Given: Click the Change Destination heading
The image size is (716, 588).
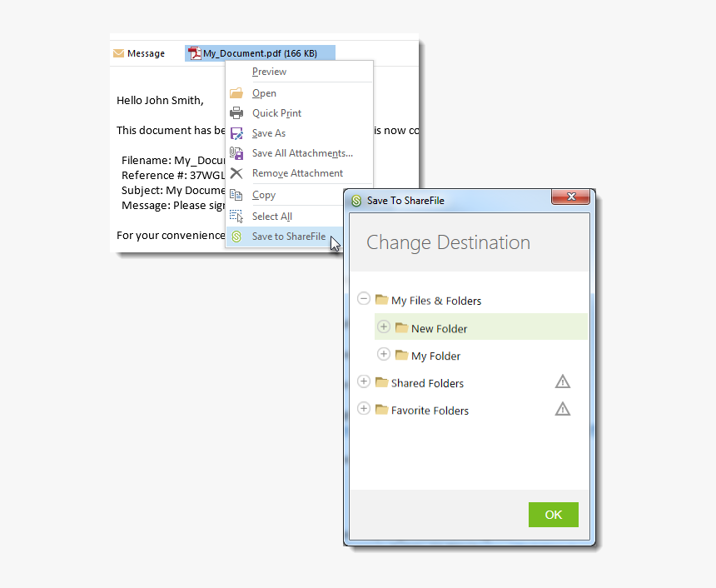Looking at the screenshot, I should (x=449, y=242).
